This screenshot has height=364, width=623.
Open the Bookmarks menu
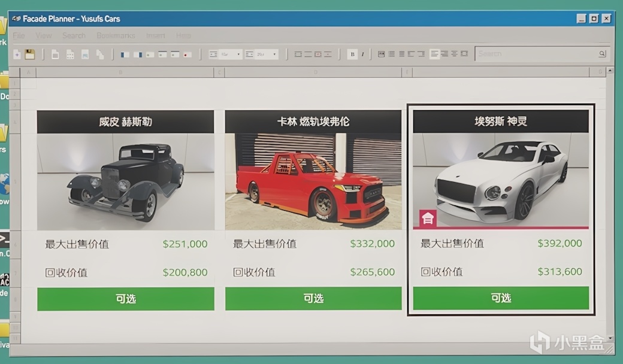pyautogui.click(x=116, y=36)
